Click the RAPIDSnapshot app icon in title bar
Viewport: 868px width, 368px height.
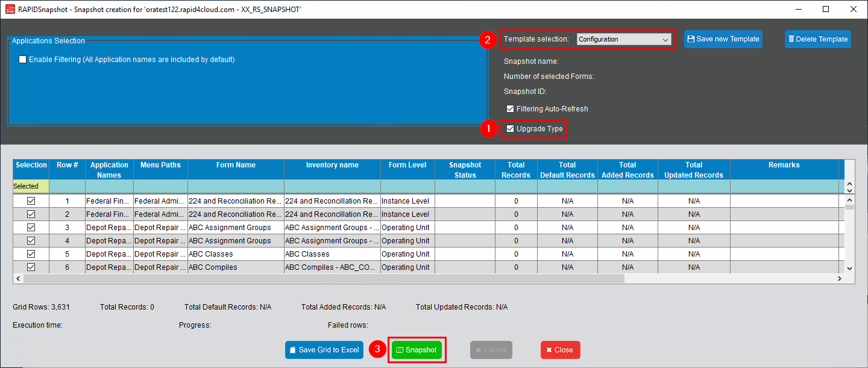10,9
